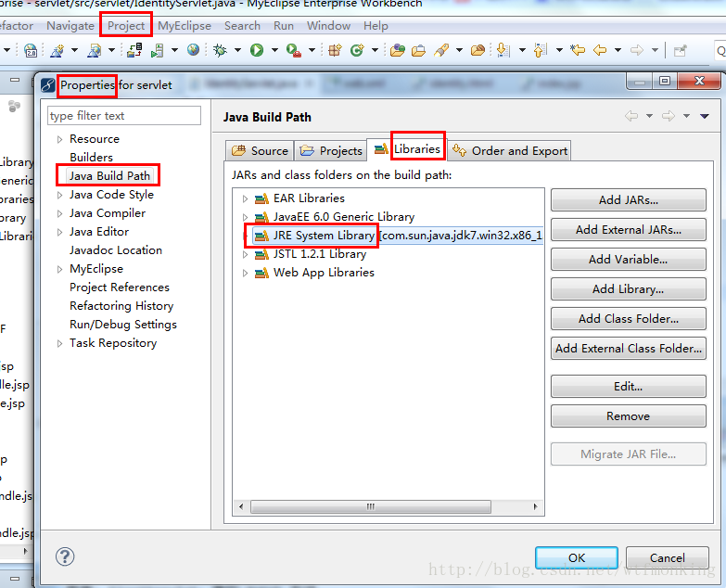Click the Edit... button
The height and width of the screenshot is (588, 726).
pyautogui.click(x=629, y=386)
